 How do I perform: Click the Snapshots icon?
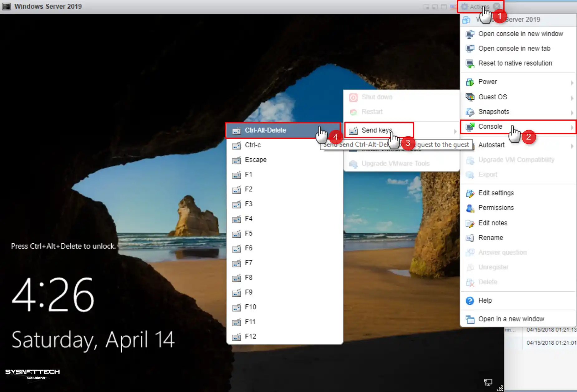(x=470, y=112)
